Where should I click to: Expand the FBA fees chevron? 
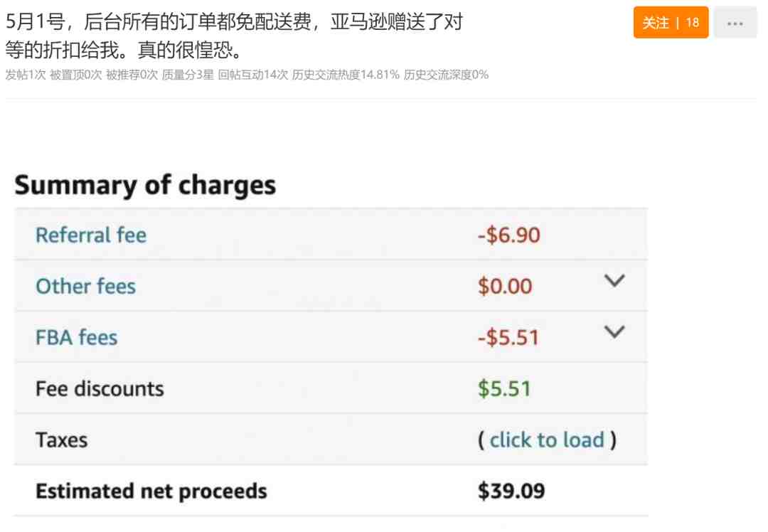point(614,331)
